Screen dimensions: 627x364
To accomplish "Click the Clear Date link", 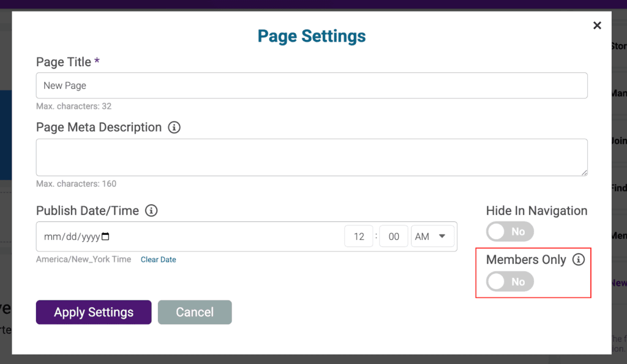I will [158, 259].
